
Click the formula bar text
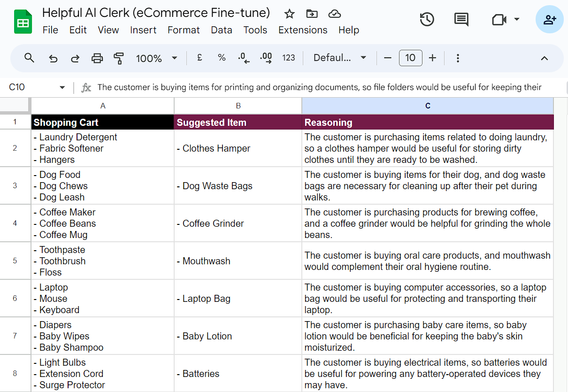click(x=319, y=87)
